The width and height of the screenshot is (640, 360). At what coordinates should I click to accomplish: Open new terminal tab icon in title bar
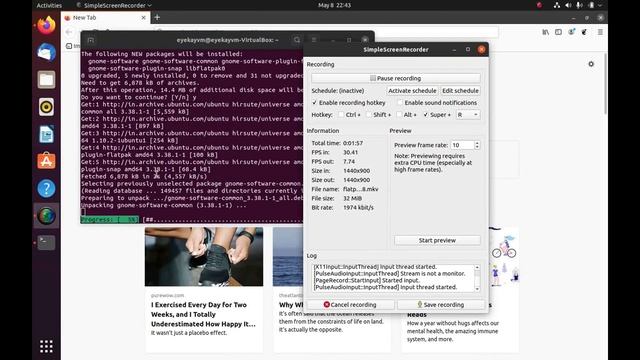tap(91, 40)
